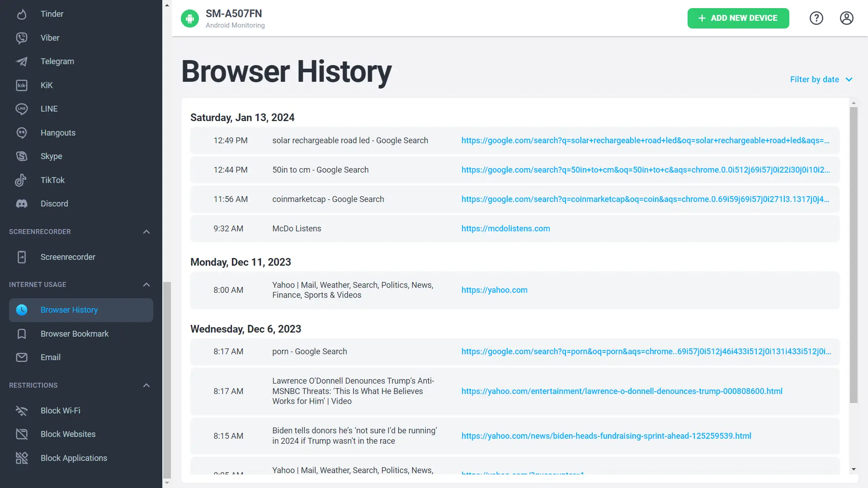This screenshot has width=868, height=488.
Task: Open the mcdolistens.com link
Action: click(505, 229)
